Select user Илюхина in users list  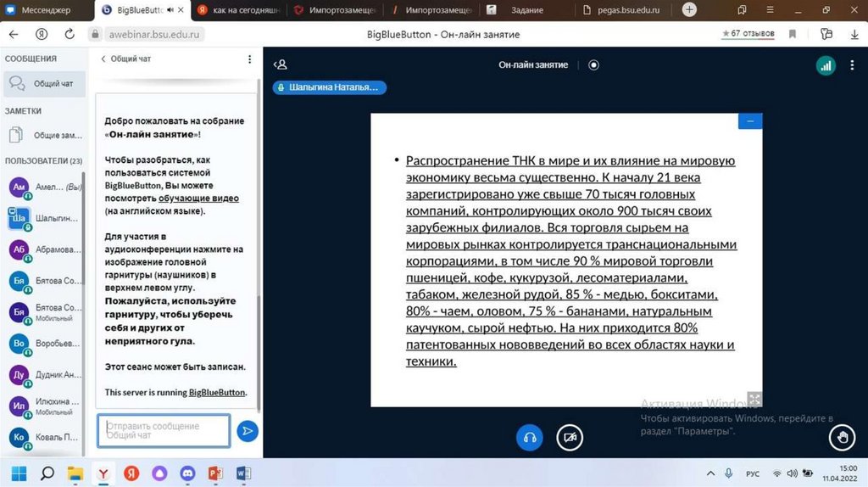[44, 406]
